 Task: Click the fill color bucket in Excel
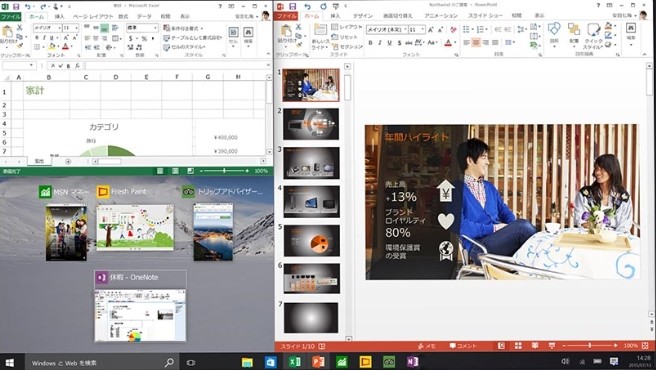point(52,46)
